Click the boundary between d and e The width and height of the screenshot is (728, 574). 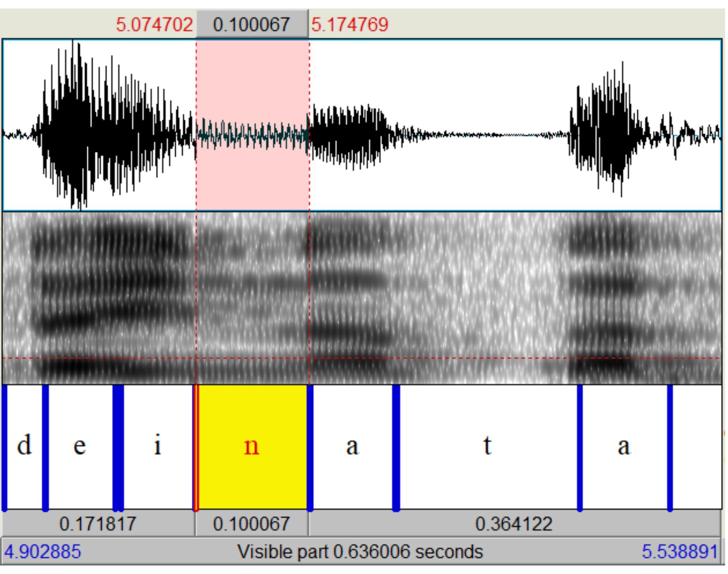45,447
